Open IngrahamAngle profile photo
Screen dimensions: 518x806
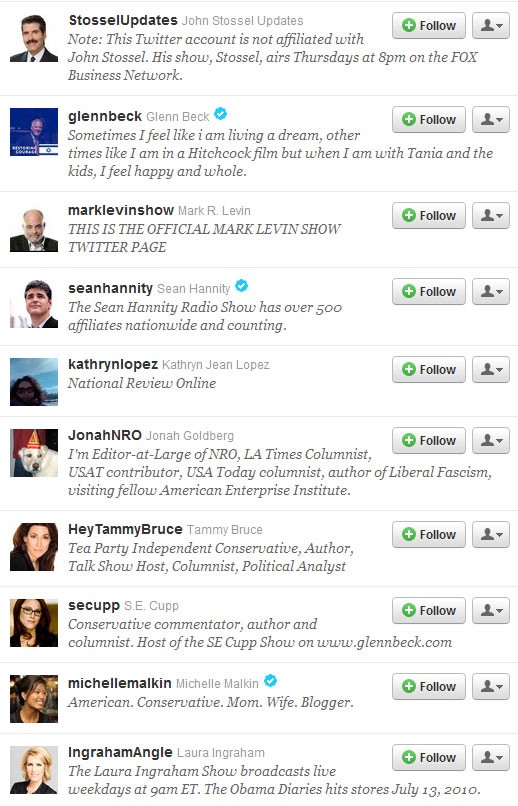click(x=34, y=770)
